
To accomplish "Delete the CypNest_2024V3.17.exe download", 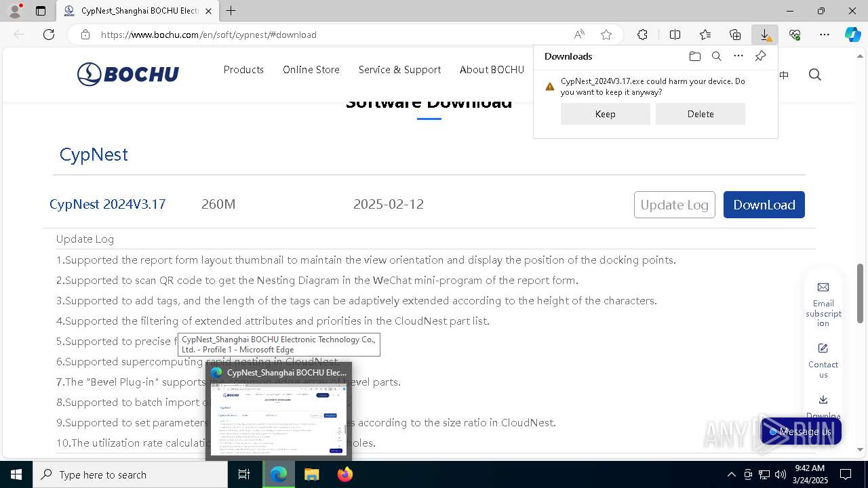I will point(700,114).
